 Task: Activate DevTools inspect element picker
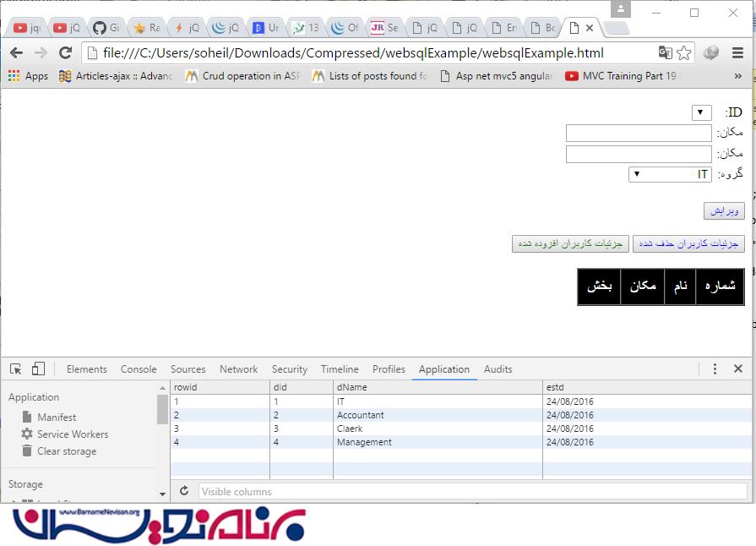15,369
